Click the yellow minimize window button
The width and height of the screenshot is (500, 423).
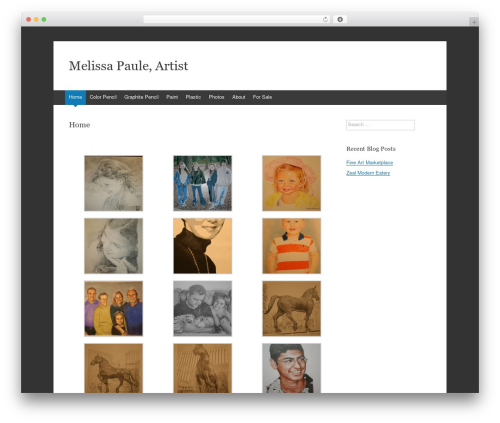point(36,19)
